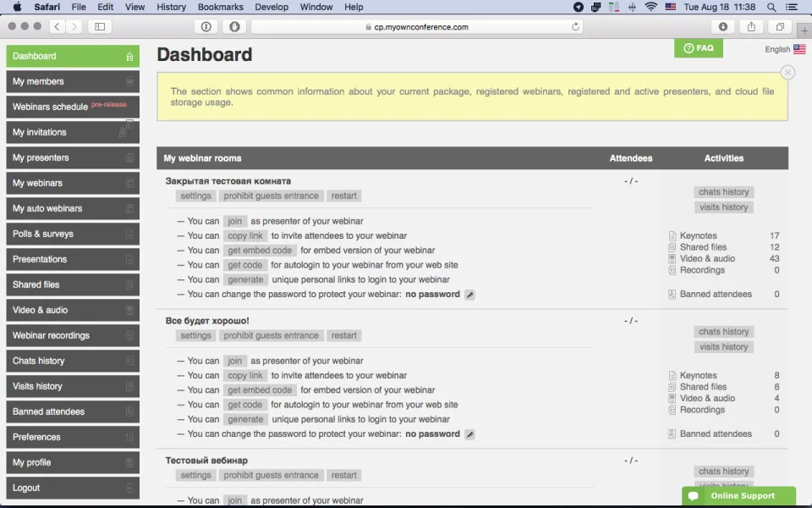Open settings for Тестовый вебинар
Screen dimensions: 812x508
tap(195, 475)
